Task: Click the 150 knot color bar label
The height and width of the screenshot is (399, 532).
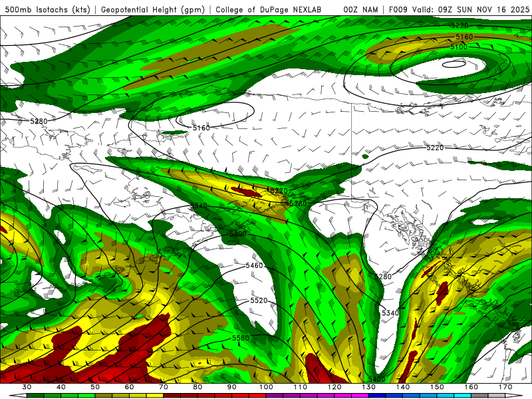Action: click(x=437, y=387)
